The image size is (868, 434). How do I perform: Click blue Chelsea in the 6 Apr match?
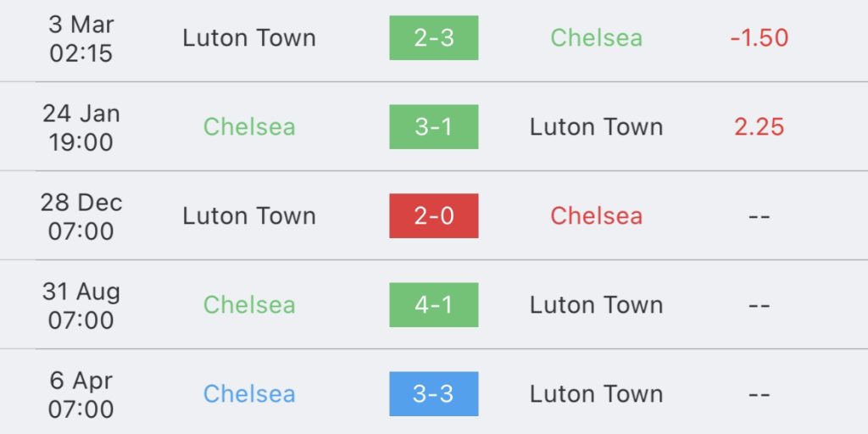click(x=249, y=393)
